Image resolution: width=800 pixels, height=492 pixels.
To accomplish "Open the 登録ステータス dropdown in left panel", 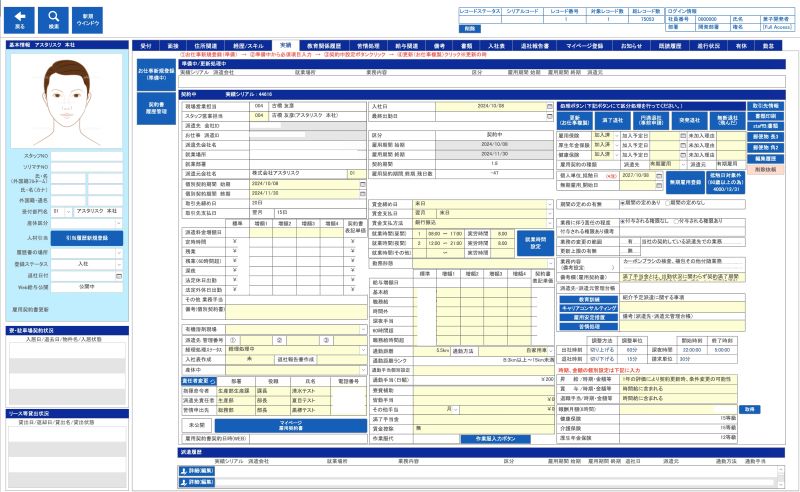I will coord(119,264).
